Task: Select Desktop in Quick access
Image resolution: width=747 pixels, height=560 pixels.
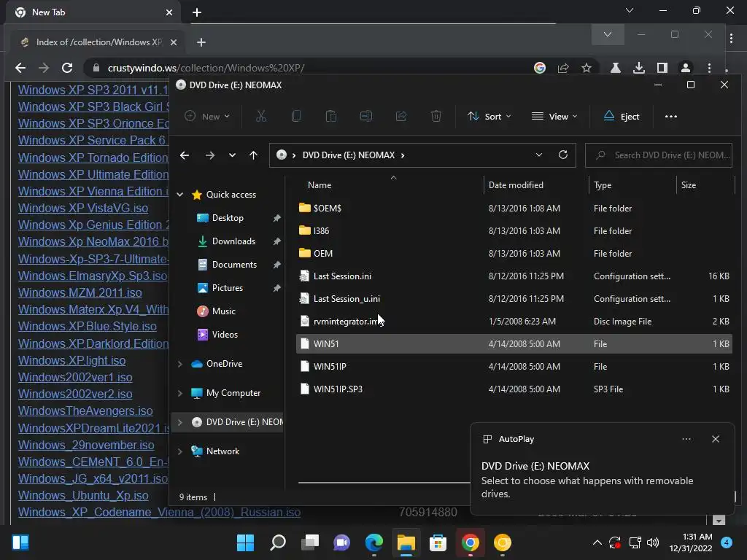Action: (x=228, y=217)
